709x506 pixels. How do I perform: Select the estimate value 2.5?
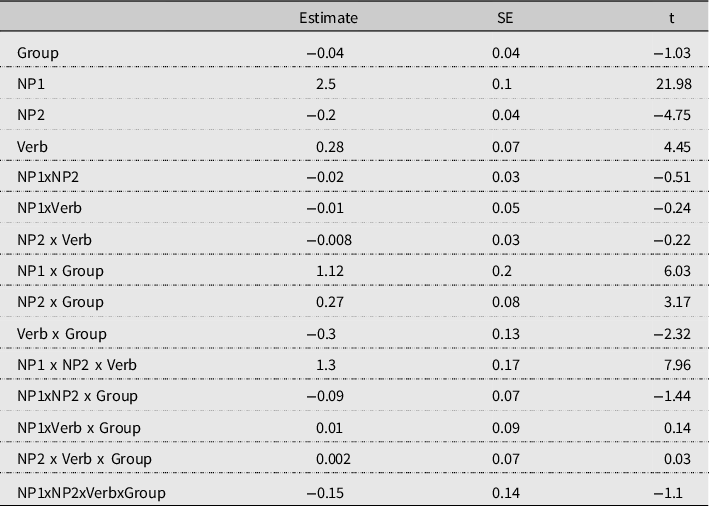(x=325, y=83)
